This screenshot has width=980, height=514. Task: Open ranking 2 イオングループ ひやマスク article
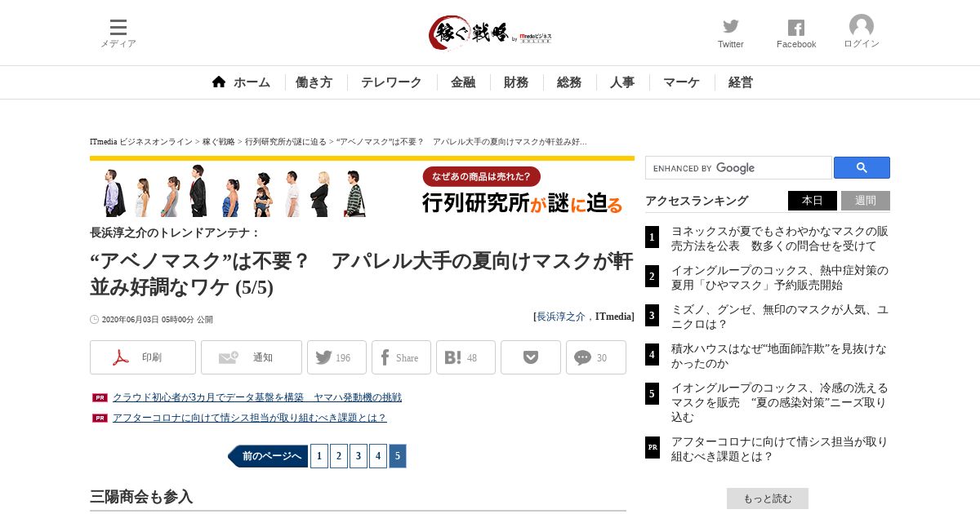click(779, 277)
